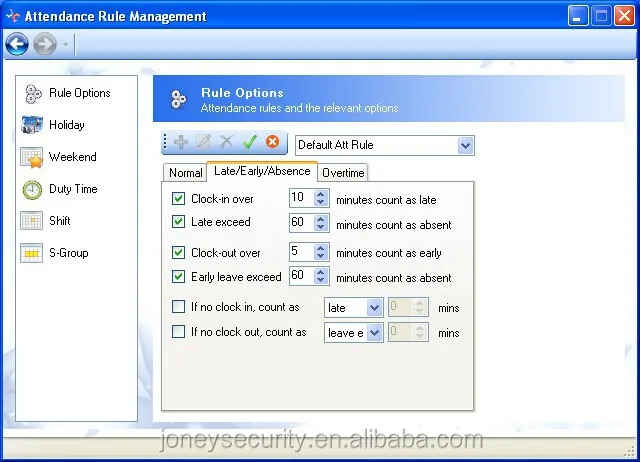The image size is (640, 462).
Task: Click the Clock-out over minutes field
Action: coord(301,253)
